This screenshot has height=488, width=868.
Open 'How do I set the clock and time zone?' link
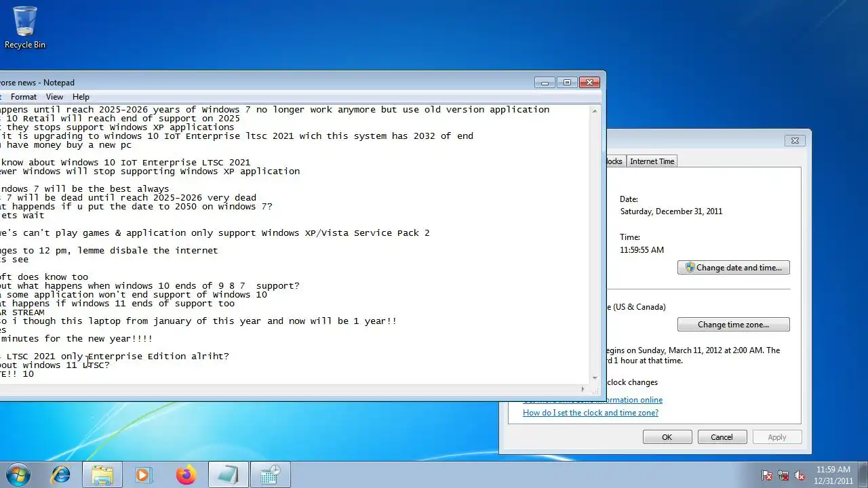click(x=591, y=413)
